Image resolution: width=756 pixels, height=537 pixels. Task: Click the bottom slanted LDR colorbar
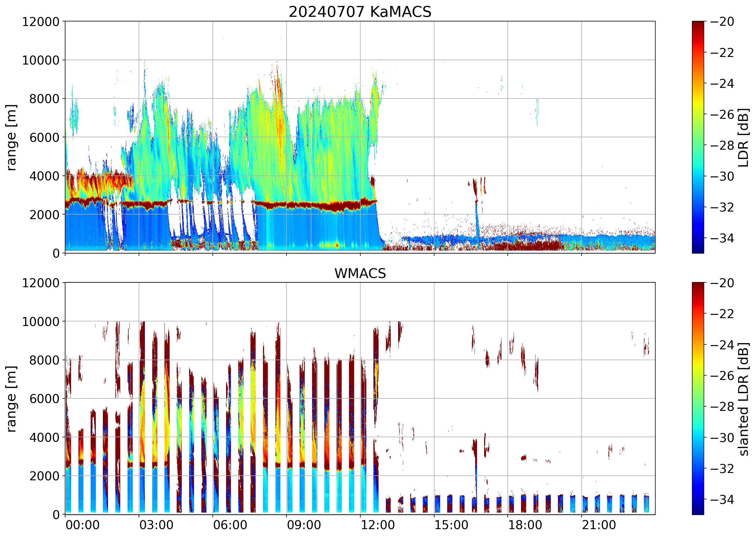[698, 398]
